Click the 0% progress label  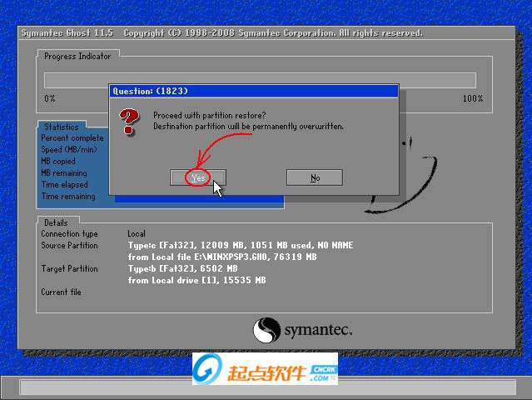(x=49, y=98)
